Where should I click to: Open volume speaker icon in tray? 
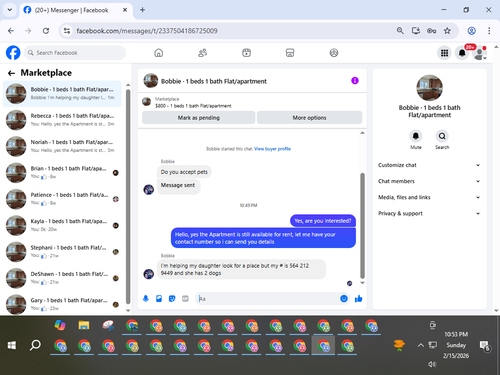[x=432, y=364]
